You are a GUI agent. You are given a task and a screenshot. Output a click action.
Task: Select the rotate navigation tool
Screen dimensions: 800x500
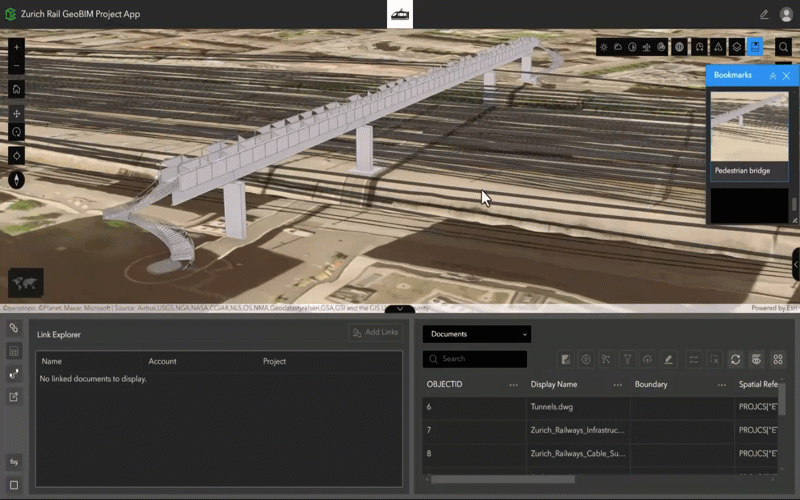(x=16, y=132)
